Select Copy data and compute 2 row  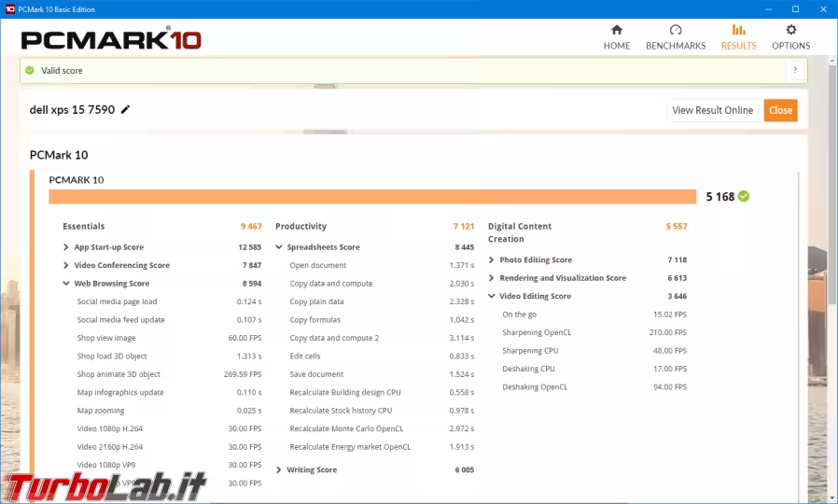coord(382,338)
